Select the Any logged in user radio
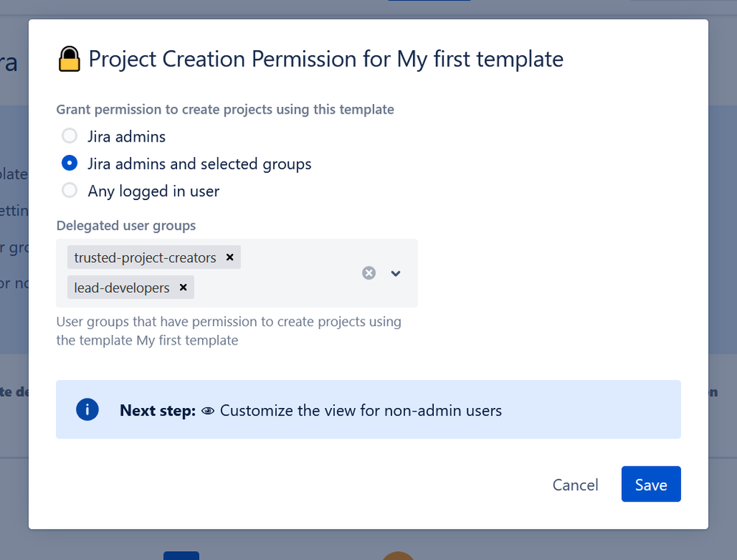737x560 pixels. (69, 190)
